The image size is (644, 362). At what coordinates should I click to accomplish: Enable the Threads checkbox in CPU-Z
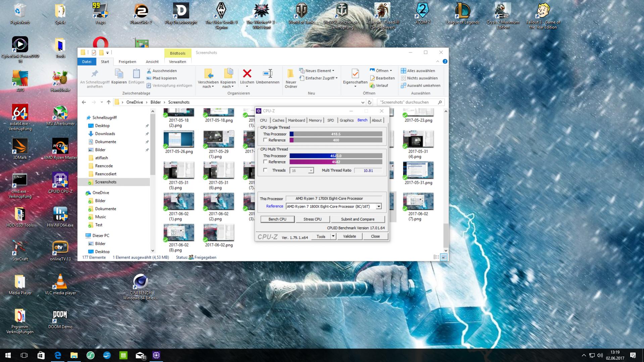pos(265,170)
